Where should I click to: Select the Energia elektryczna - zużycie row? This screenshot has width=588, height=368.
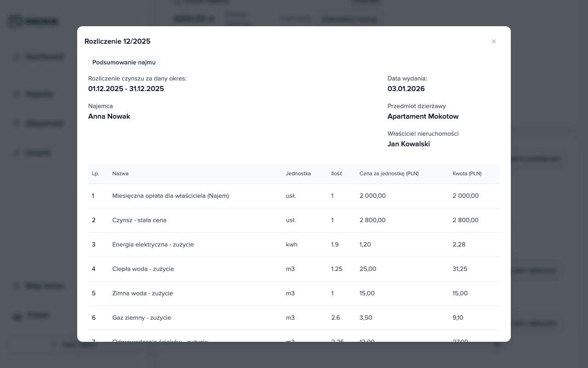[x=294, y=245]
